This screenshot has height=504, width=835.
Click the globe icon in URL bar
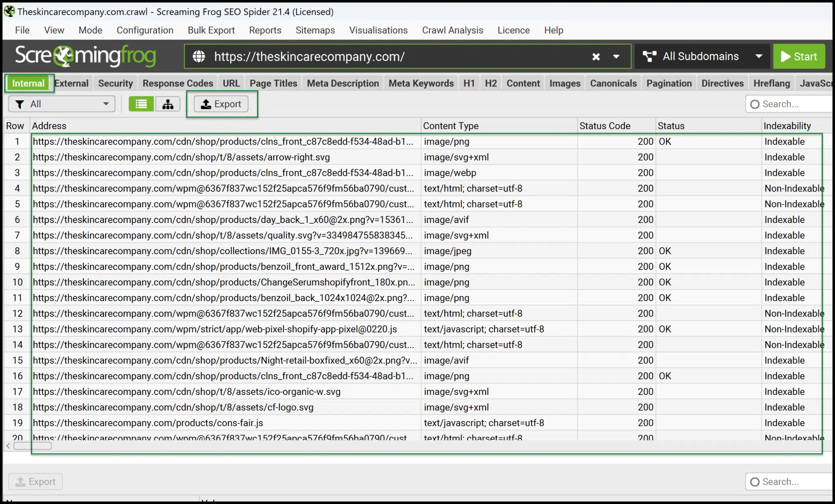[199, 56]
